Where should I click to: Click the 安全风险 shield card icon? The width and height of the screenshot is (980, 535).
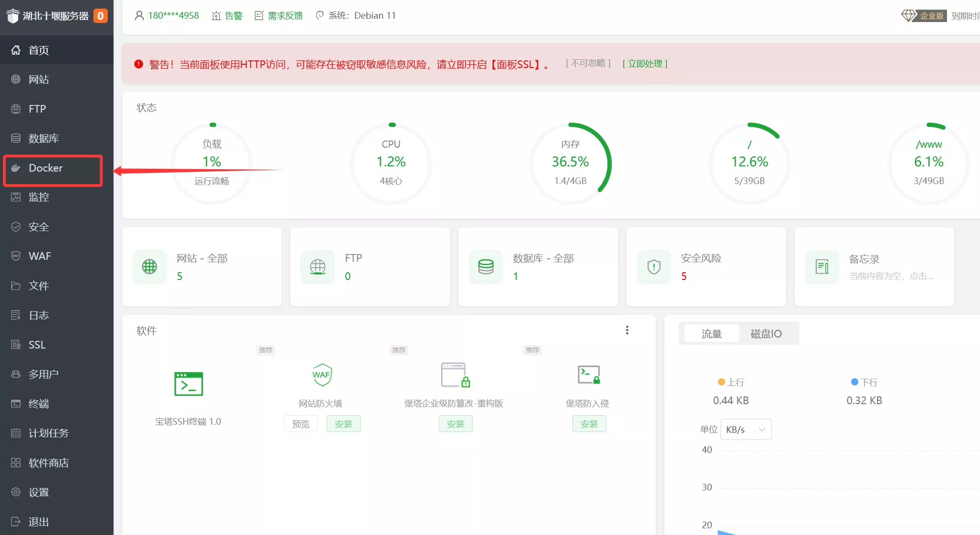click(x=653, y=267)
